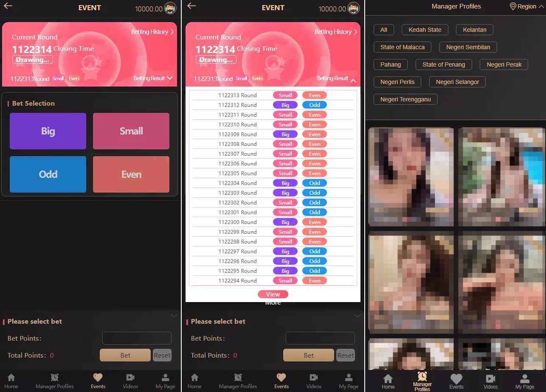Select the Kedah State region filter
This screenshot has width=546, height=392.
(x=425, y=30)
